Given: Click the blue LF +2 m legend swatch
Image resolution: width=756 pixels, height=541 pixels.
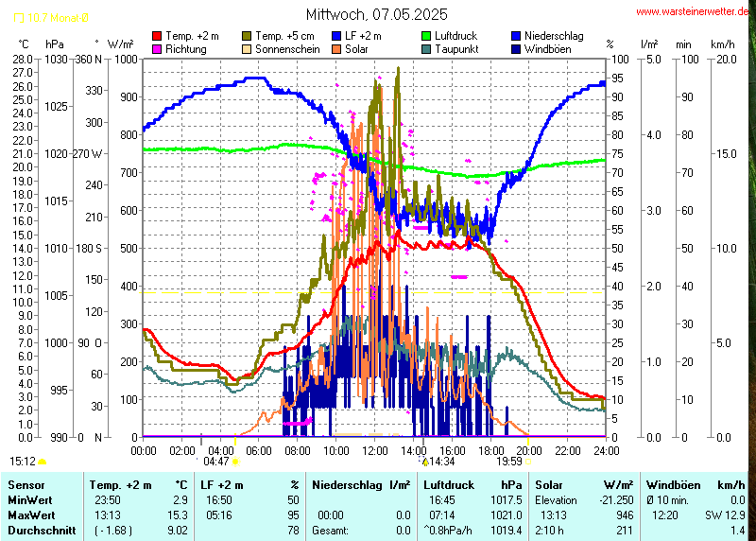Looking at the screenshot, I should [336, 36].
